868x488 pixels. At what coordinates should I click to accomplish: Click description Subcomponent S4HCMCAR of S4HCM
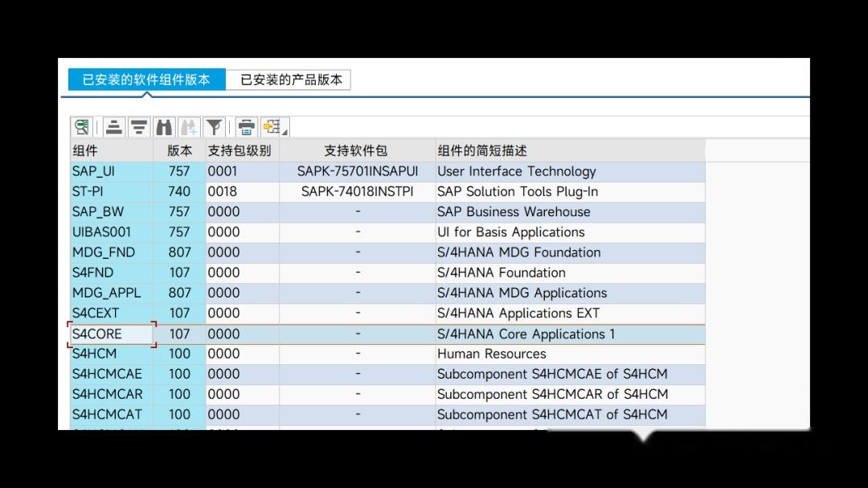[x=570, y=394]
